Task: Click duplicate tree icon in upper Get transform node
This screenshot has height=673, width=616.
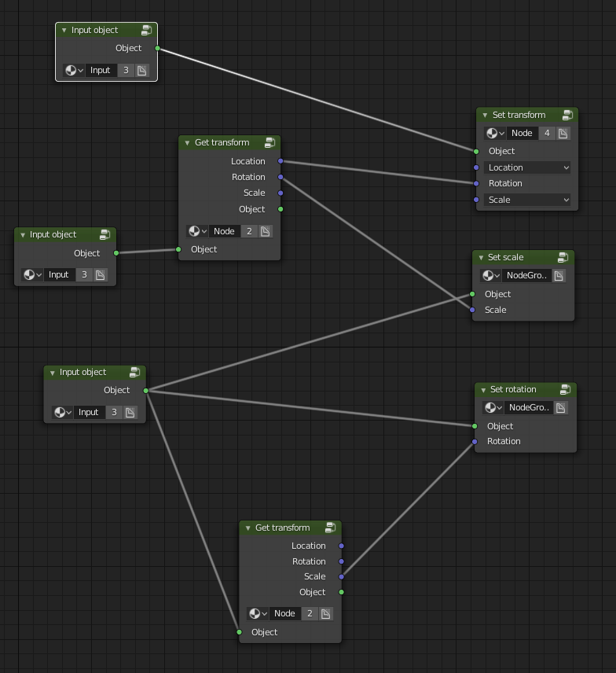Action: point(265,231)
